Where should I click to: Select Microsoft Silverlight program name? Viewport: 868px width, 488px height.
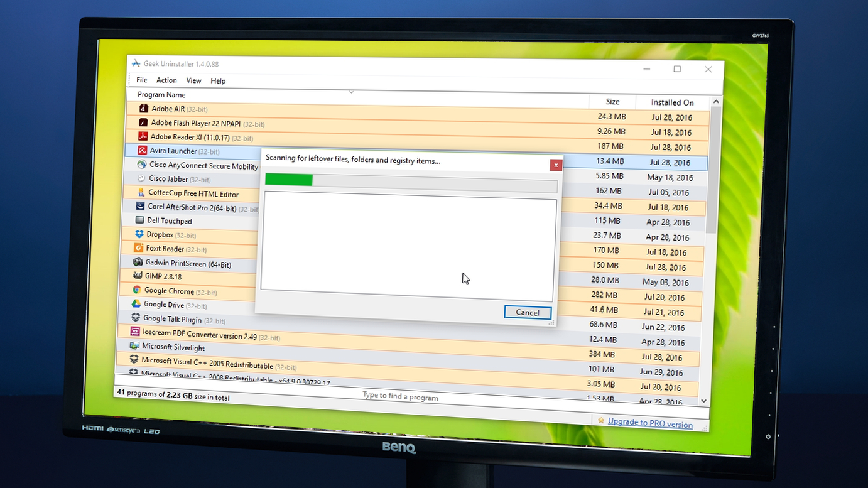(x=173, y=347)
